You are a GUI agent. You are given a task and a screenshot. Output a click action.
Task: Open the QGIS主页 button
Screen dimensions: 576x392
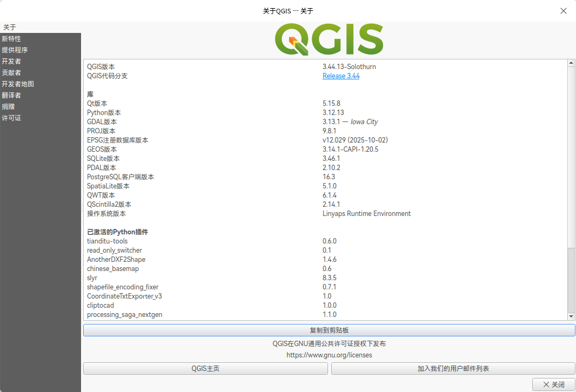[x=205, y=368]
